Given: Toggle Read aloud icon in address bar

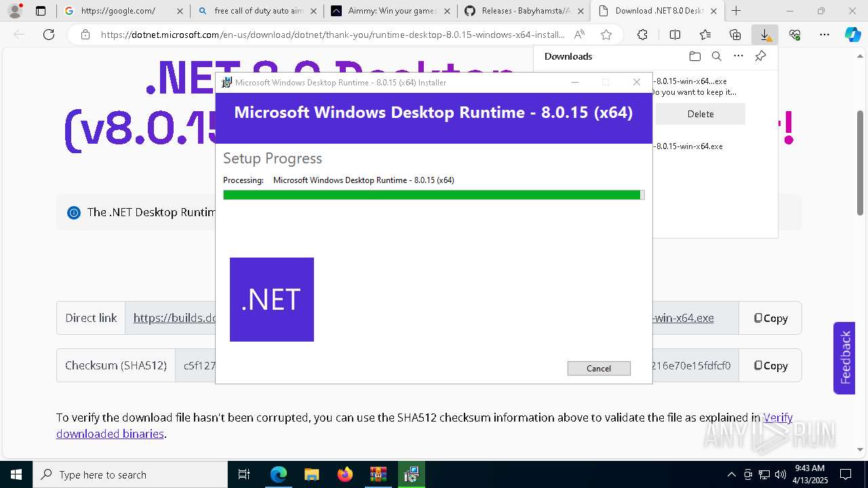Looking at the screenshot, I should click(579, 35).
